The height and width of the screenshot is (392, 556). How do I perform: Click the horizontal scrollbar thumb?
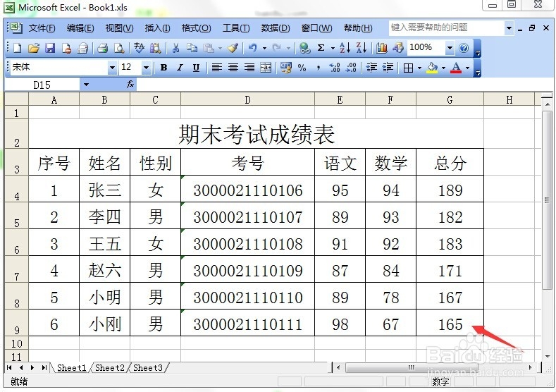412,367
